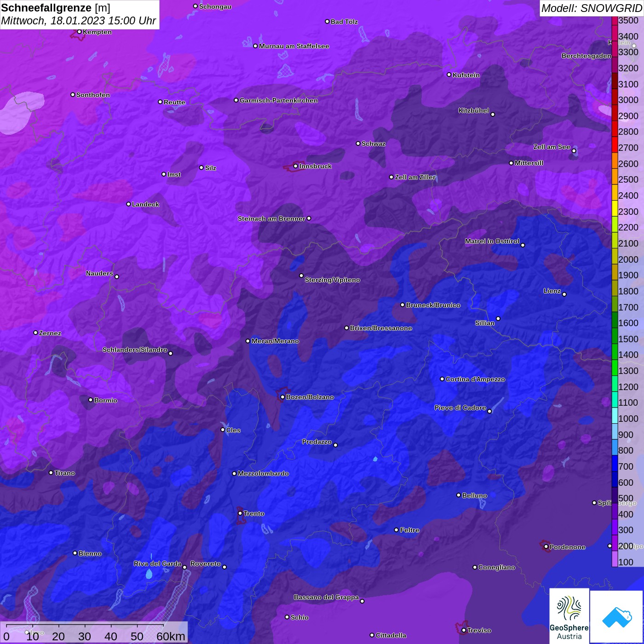This screenshot has height=644, width=644.
Task: Click the Riva del Garda label
Action: 158,563
